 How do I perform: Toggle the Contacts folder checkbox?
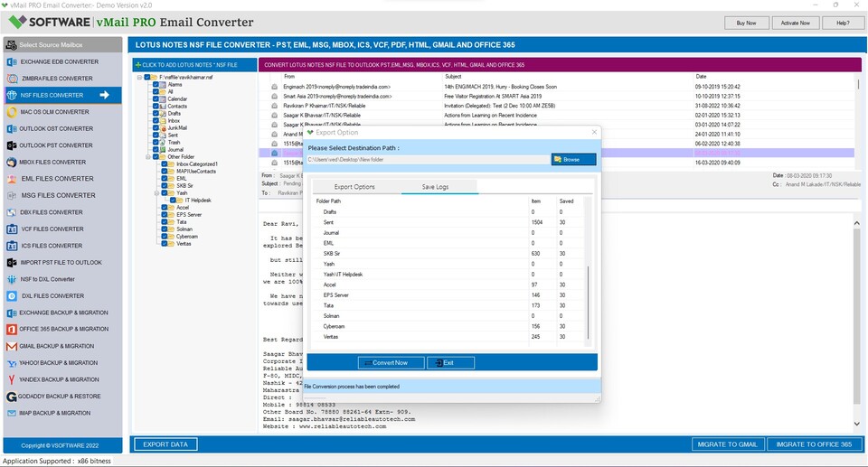[x=156, y=107]
